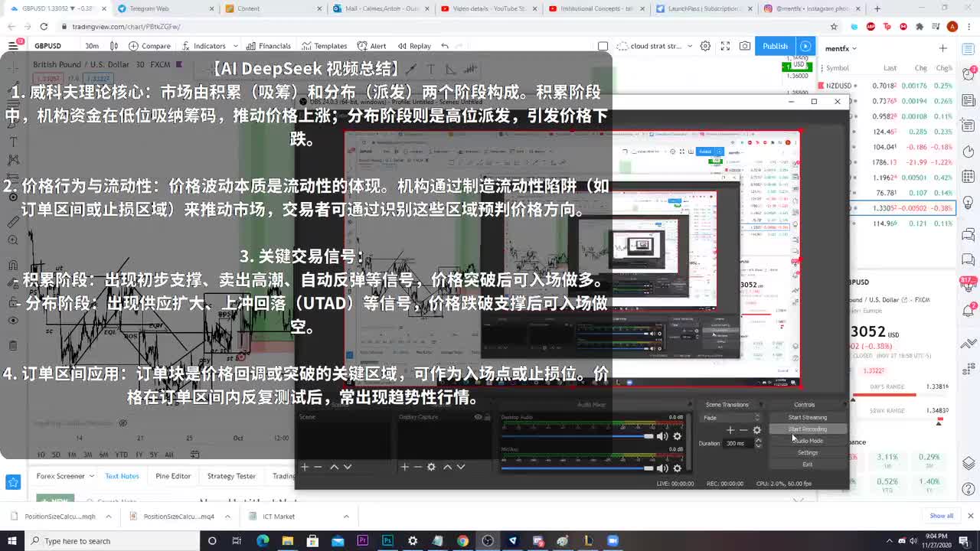The image size is (980, 551).
Task: Open Chrome from the taskbar
Action: (462, 541)
